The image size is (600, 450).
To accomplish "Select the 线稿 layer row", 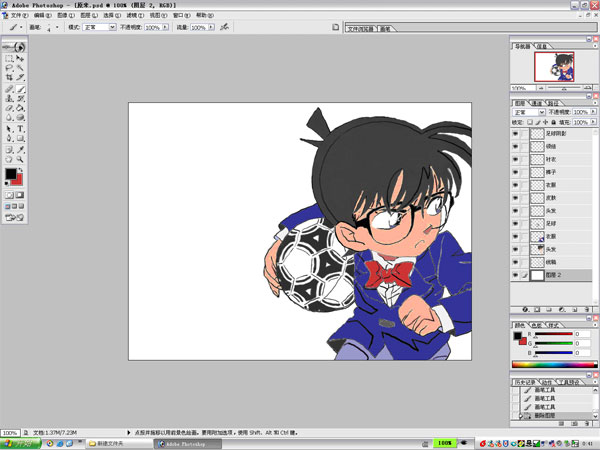I will point(553,262).
